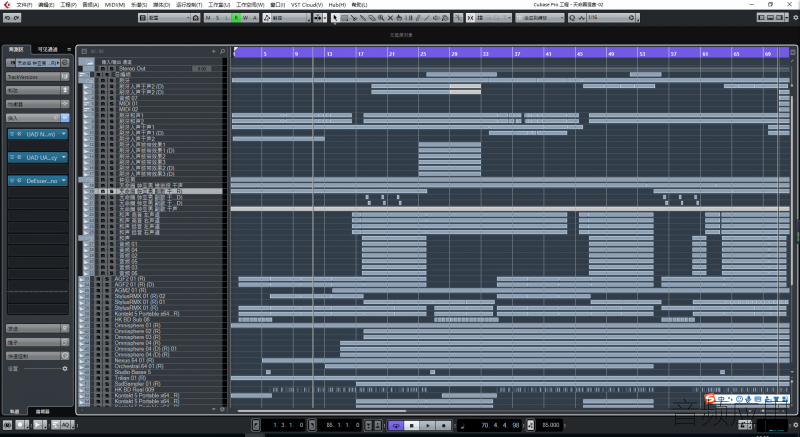Open the UAD N insert slot dropdown

[64, 134]
